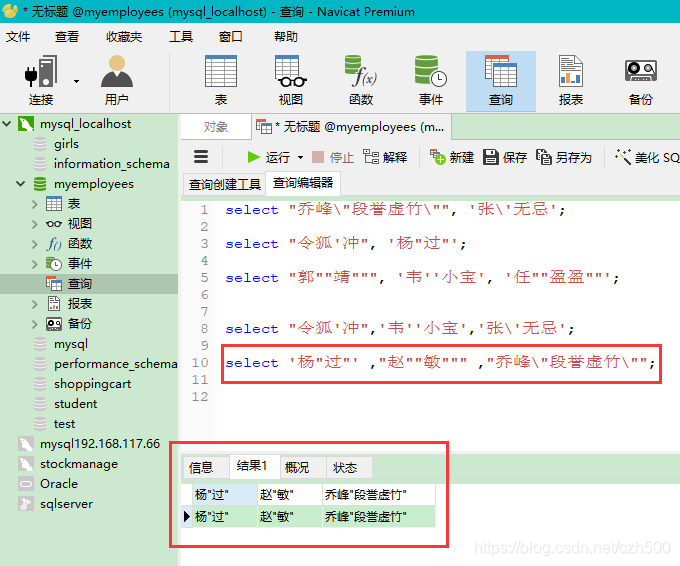Click the row indicator arrow in results
680x566 pixels.
point(186,517)
